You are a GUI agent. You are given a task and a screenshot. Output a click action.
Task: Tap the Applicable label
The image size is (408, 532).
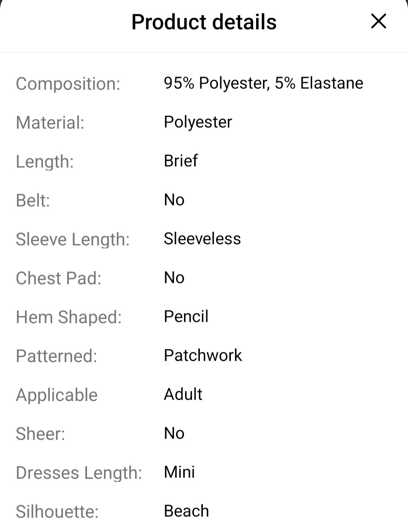(x=57, y=396)
